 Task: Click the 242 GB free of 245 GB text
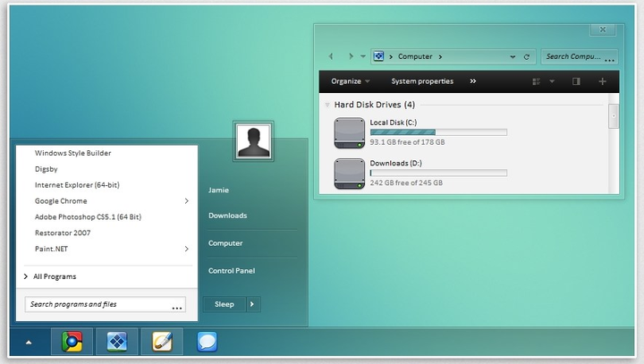[406, 182]
